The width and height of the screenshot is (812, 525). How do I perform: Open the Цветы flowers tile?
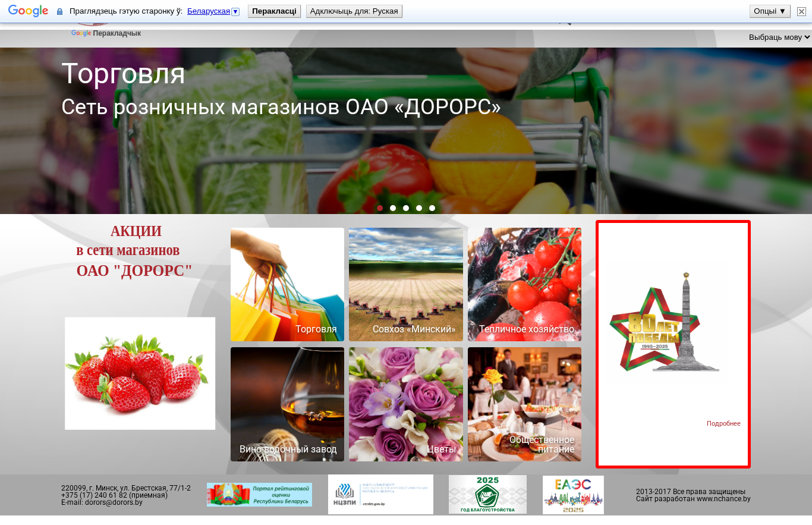click(406, 404)
